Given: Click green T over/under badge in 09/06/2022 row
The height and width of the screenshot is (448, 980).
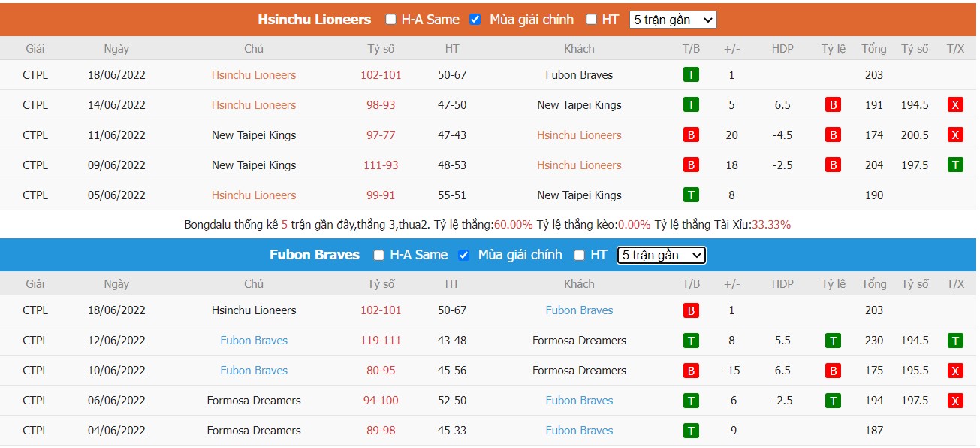Looking at the screenshot, I should coord(955,165).
